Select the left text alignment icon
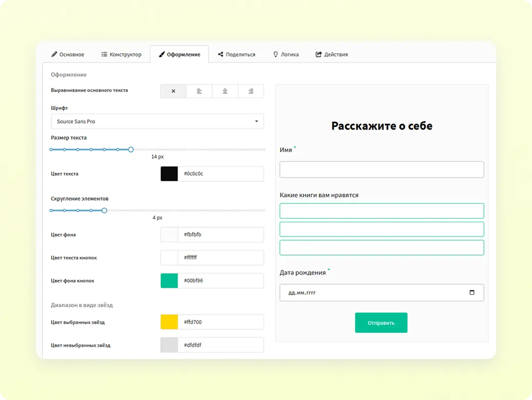Viewport: 532px width, 400px height. 199,91
